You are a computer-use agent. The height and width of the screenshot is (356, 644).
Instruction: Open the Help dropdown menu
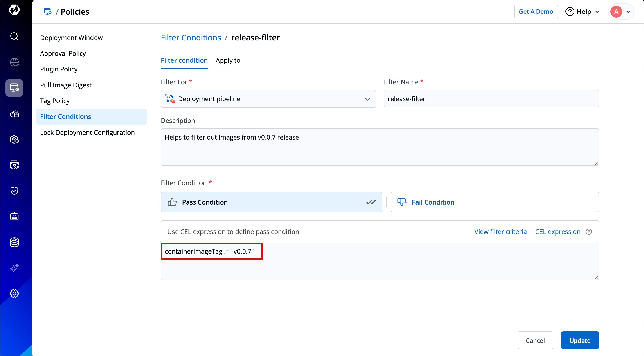tap(583, 12)
